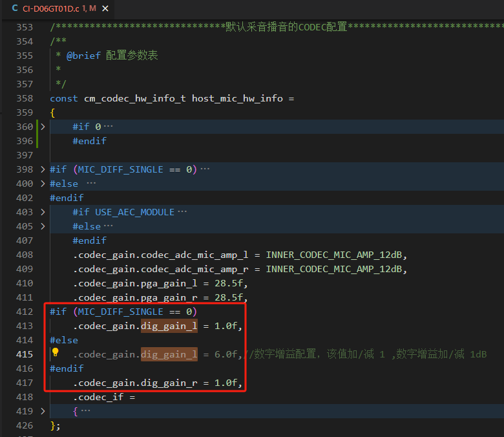The image size is (504, 437).
Task: Unfold the #else region at line 400
Action: 43,184
